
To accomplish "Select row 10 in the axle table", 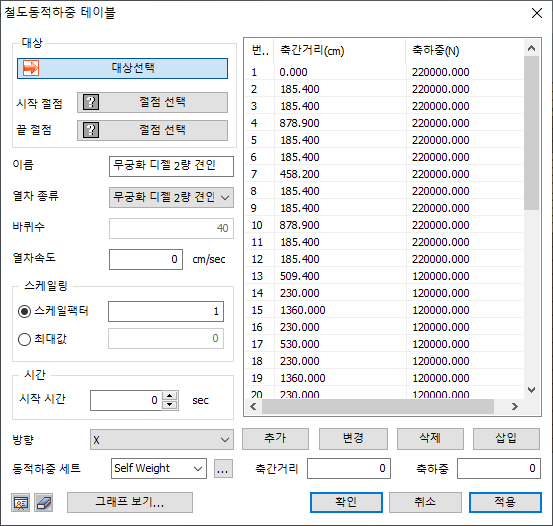I will tap(384, 225).
